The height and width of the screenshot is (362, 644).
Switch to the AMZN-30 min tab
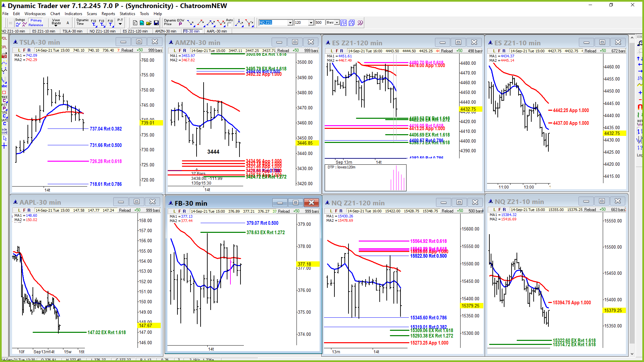point(165,31)
